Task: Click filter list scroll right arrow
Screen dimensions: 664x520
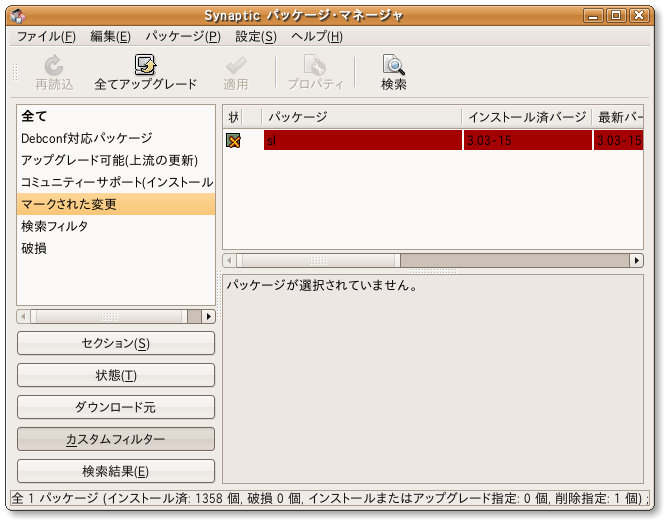Action: coord(208,316)
